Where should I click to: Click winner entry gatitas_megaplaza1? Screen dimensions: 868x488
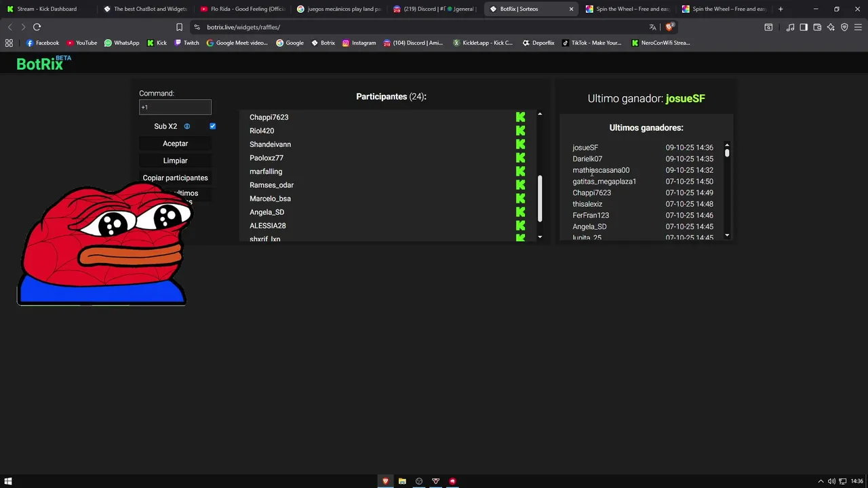604,182
